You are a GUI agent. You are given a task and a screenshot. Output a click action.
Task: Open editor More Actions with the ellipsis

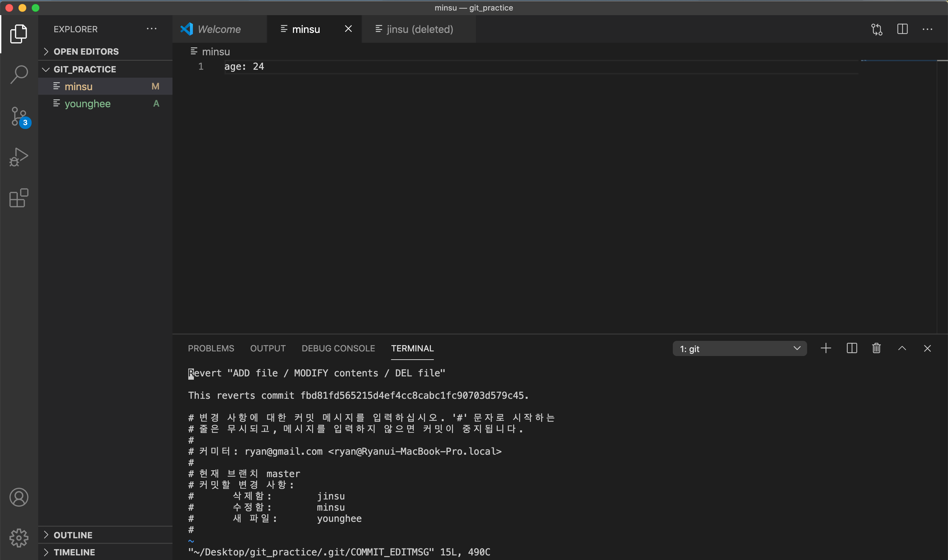click(928, 29)
